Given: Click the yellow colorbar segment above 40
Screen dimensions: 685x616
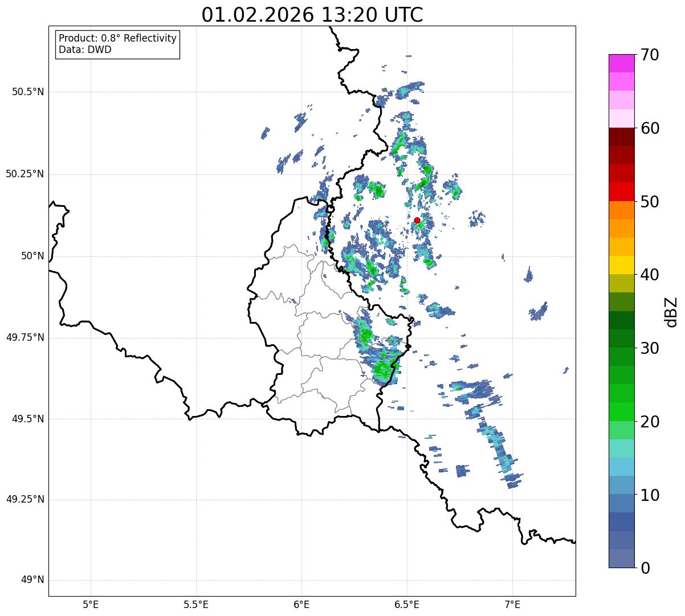Looking at the screenshot, I should [622, 266].
